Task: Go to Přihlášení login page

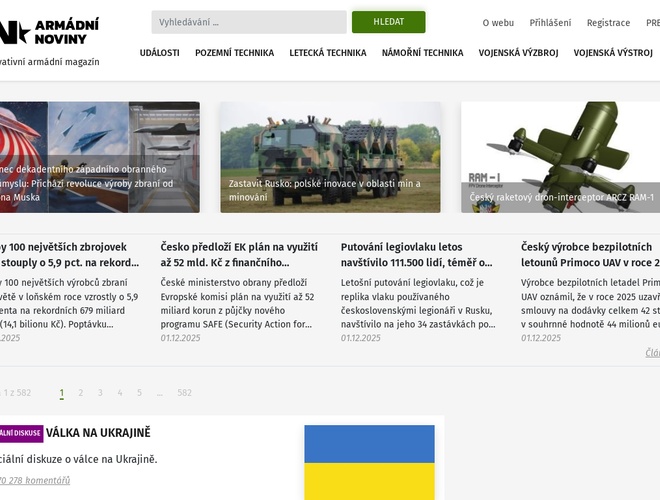Action: (x=550, y=23)
